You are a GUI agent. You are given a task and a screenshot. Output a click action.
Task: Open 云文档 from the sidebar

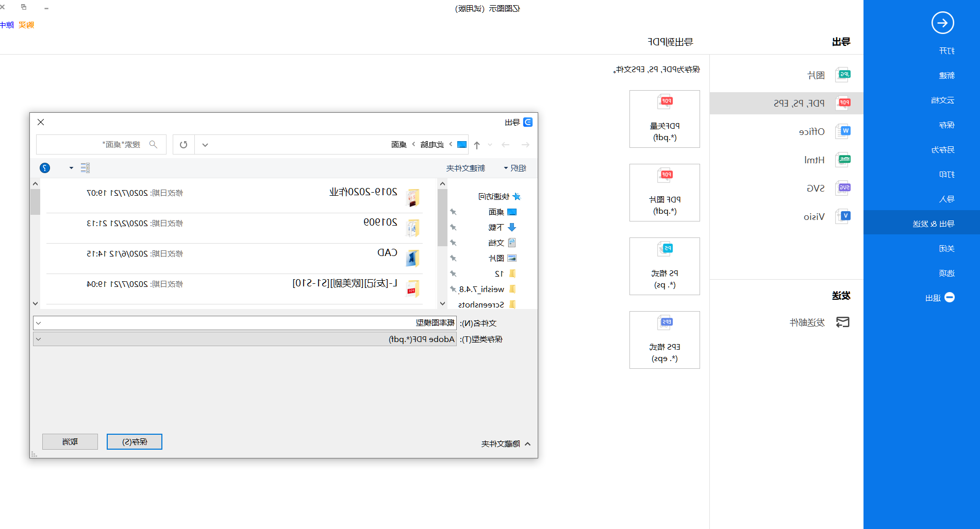tap(942, 100)
